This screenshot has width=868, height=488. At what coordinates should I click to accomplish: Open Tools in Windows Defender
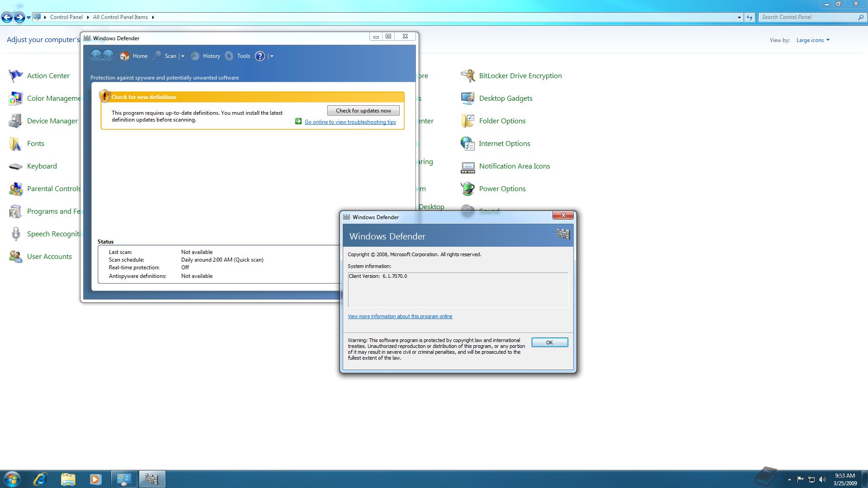pyautogui.click(x=243, y=56)
